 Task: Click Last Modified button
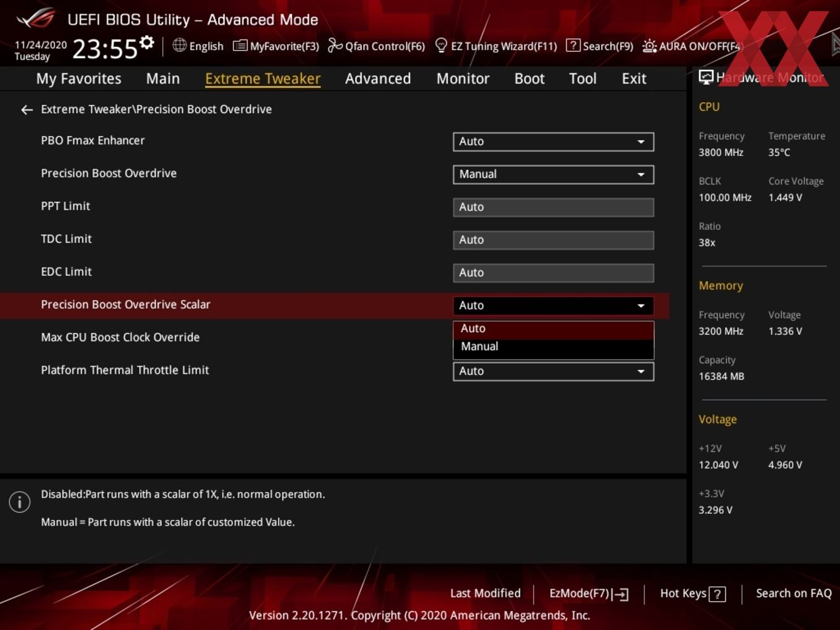click(x=485, y=594)
